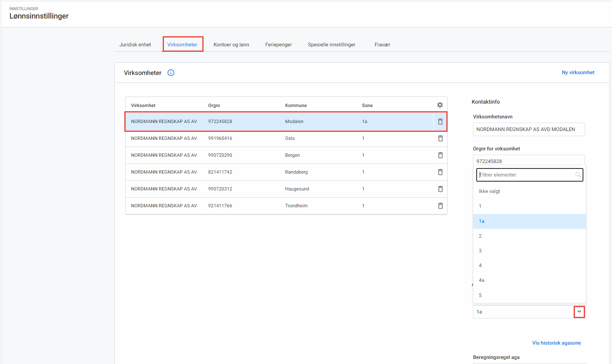Collapse the sone dropdown chevron
The image size is (612, 364).
coord(579,312)
